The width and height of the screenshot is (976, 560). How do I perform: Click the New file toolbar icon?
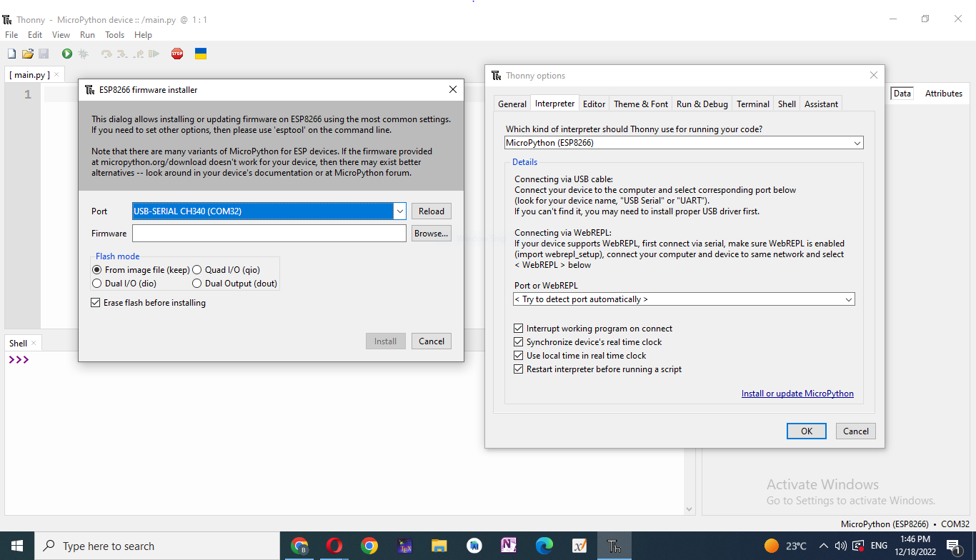11,54
